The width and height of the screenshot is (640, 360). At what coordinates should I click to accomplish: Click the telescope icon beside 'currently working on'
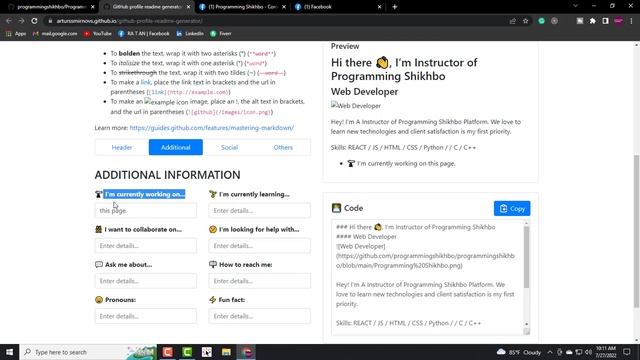point(98,194)
